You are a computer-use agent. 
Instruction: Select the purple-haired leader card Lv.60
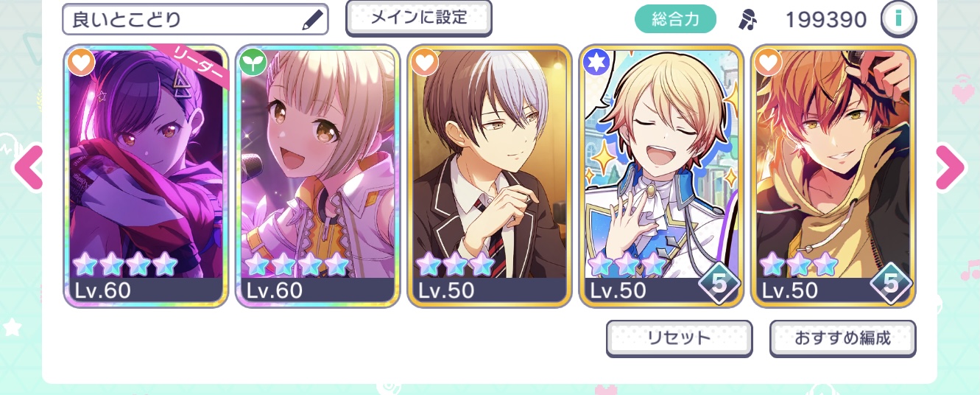(146, 176)
